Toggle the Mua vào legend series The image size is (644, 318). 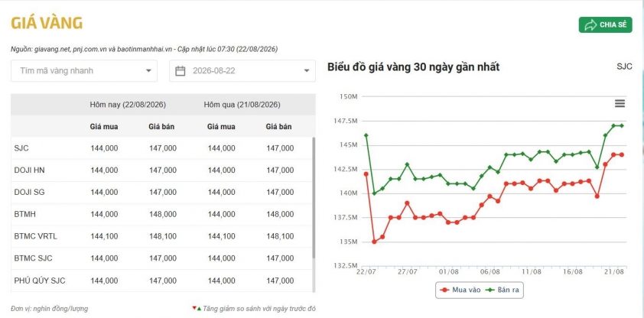[x=460, y=290]
